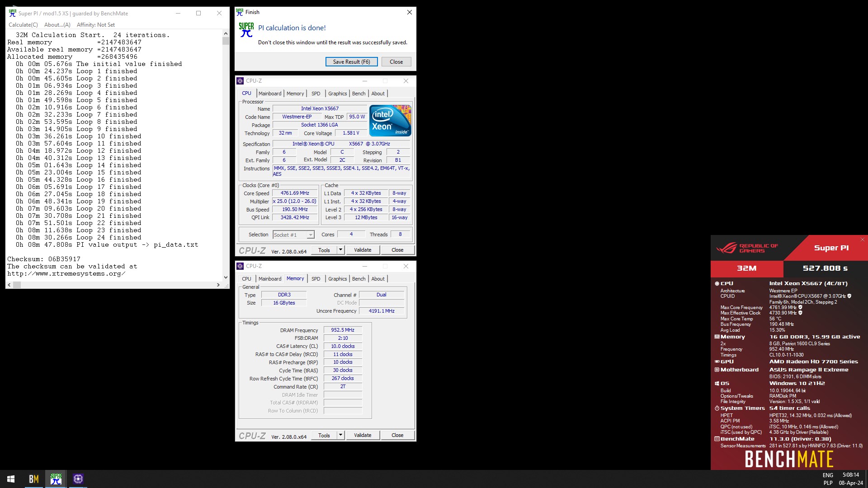Click Super PI vertical scrollbar down arrow
The width and height of the screenshot is (868, 488).
pos(226,277)
